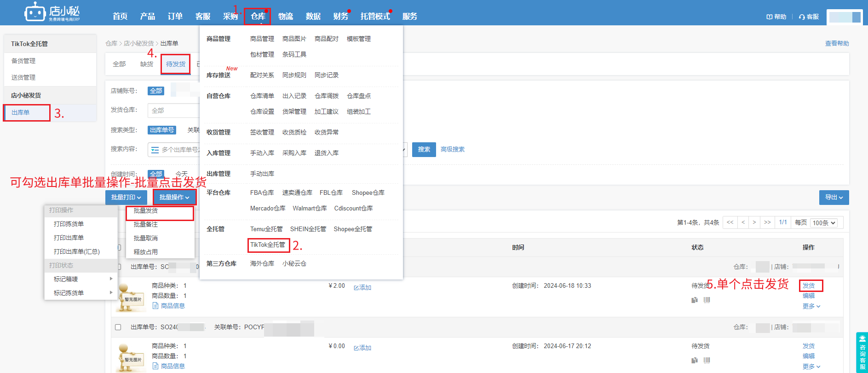Switch to the 全部 tab
Viewport: 868px width, 373px height.
point(119,64)
